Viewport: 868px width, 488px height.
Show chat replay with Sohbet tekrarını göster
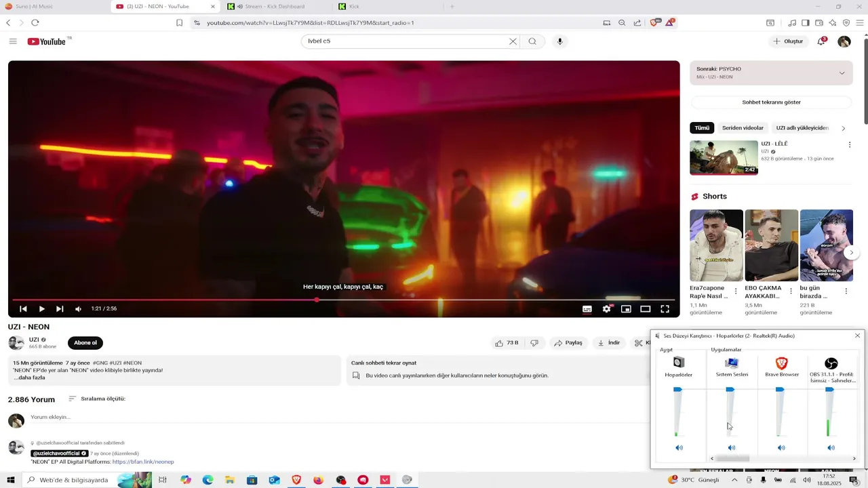tap(771, 102)
